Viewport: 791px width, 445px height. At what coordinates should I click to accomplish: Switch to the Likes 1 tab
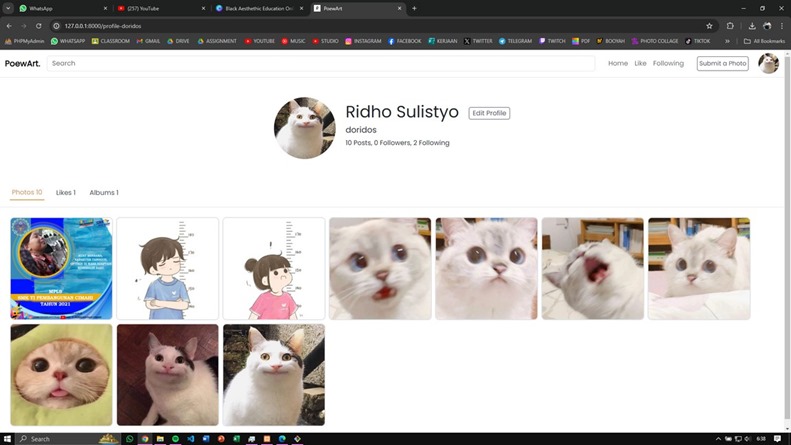65,192
